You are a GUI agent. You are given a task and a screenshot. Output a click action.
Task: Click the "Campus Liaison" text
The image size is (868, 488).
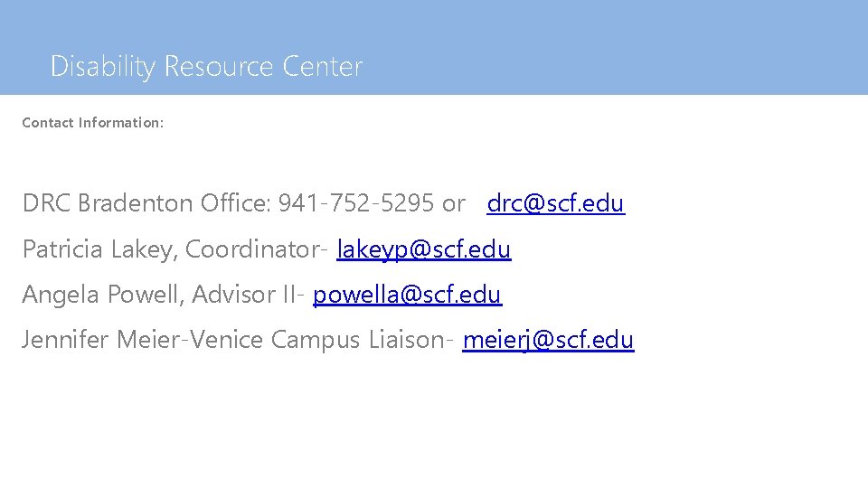356,340
